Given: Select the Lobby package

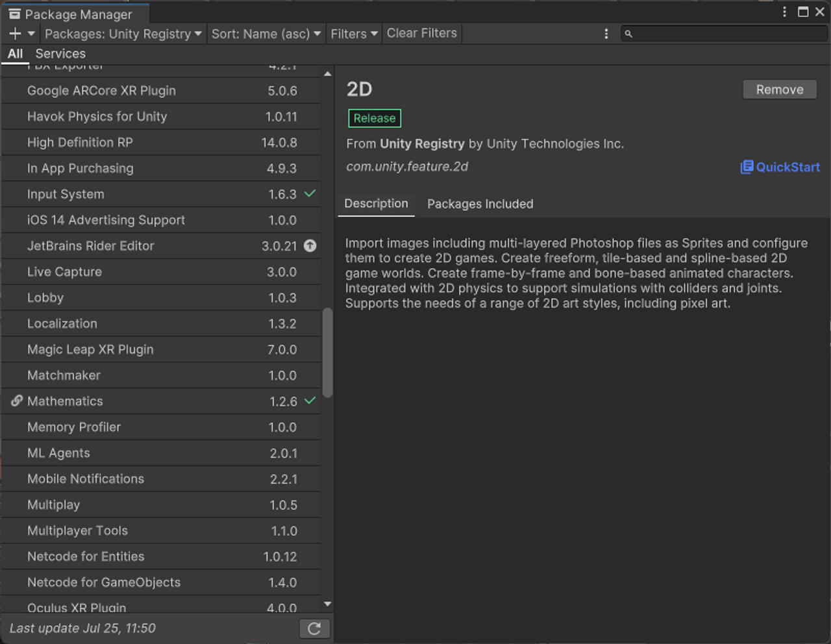Looking at the screenshot, I should (161, 298).
